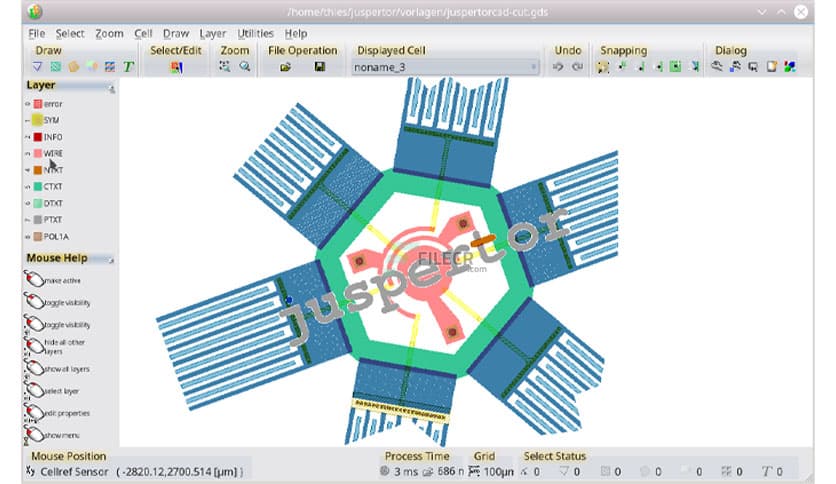Toggle the second snapping mode icon

point(622,67)
